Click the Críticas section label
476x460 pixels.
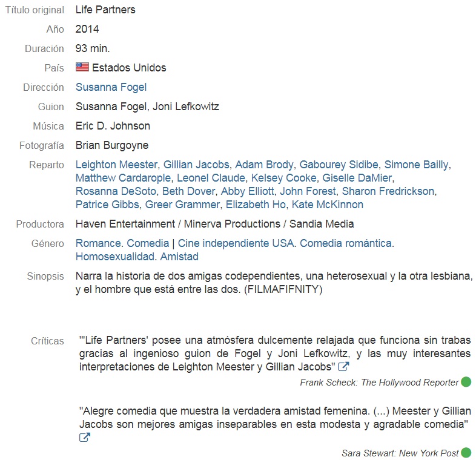[47, 341]
